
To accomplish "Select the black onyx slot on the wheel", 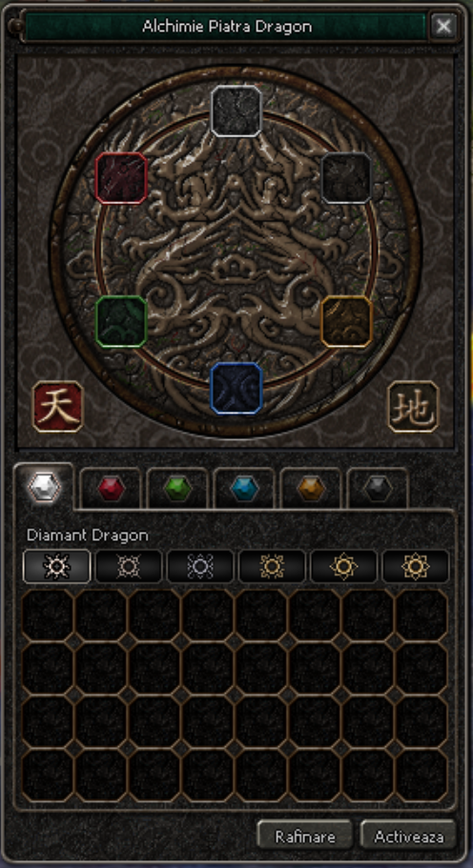I will click(x=347, y=178).
